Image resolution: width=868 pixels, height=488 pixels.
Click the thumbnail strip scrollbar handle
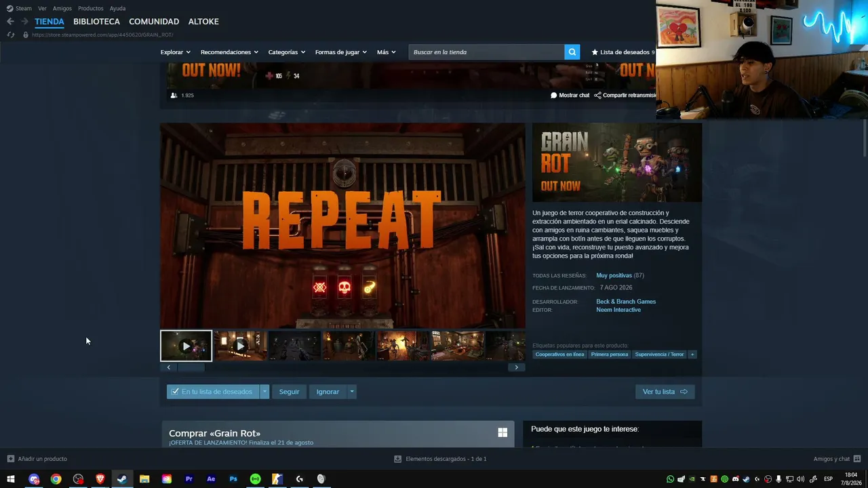click(191, 367)
